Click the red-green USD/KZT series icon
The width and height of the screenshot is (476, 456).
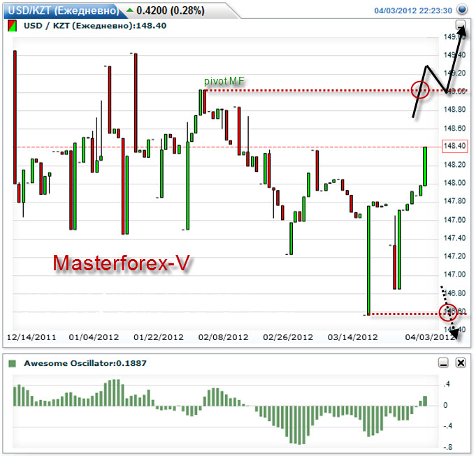(x=12, y=26)
